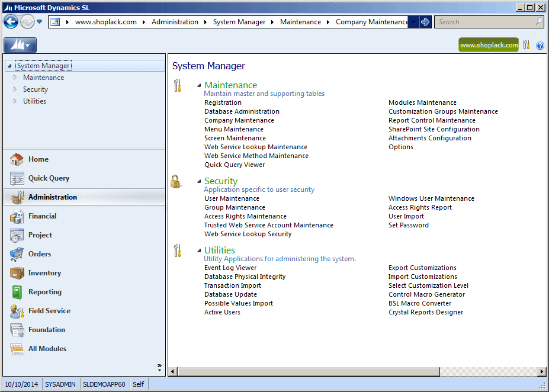Click the greyed Forward navigation arrow
The width and height of the screenshot is (549, 392).
point(27,22)
